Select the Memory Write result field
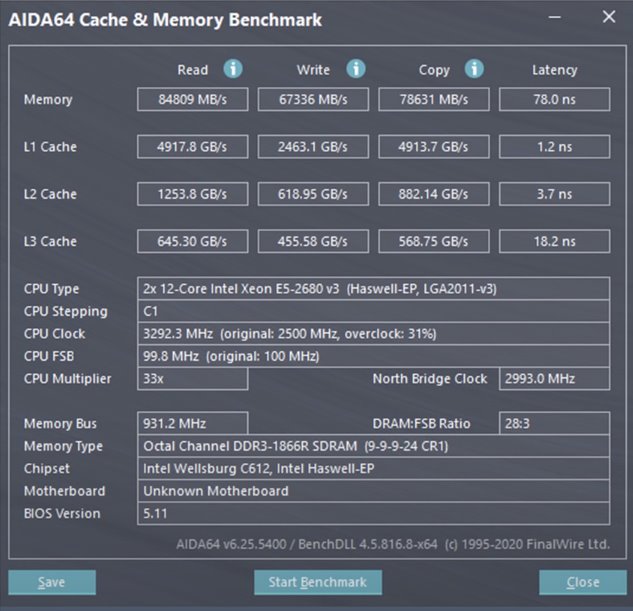This screenshot has height=611, width=633. click(x=313, y=99)
